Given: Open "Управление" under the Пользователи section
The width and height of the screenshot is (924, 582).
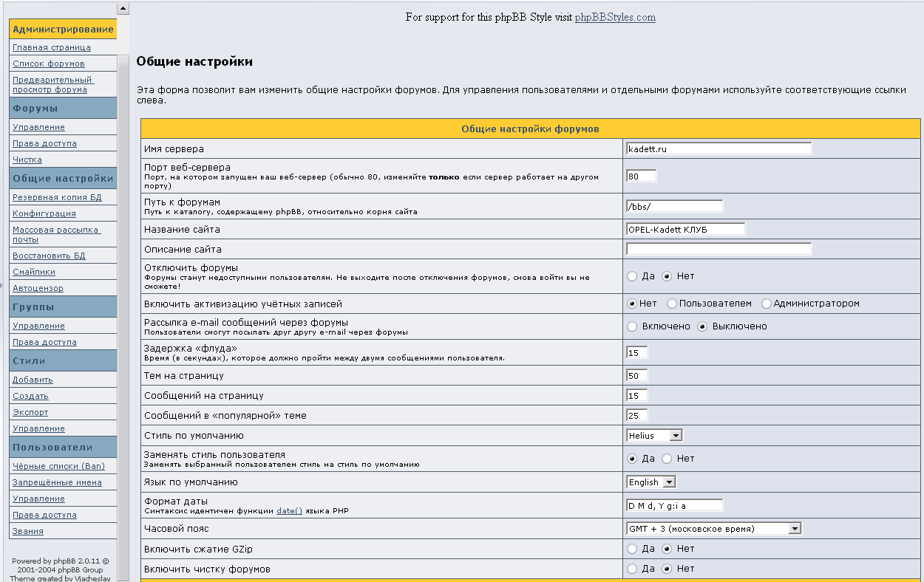Looking at the screenshot, I should pos(38,499).
